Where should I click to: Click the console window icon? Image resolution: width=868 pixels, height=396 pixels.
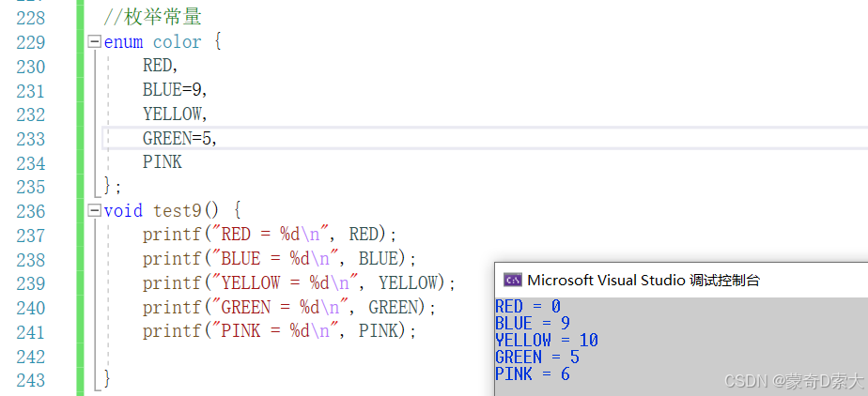[x=512, y=280]
